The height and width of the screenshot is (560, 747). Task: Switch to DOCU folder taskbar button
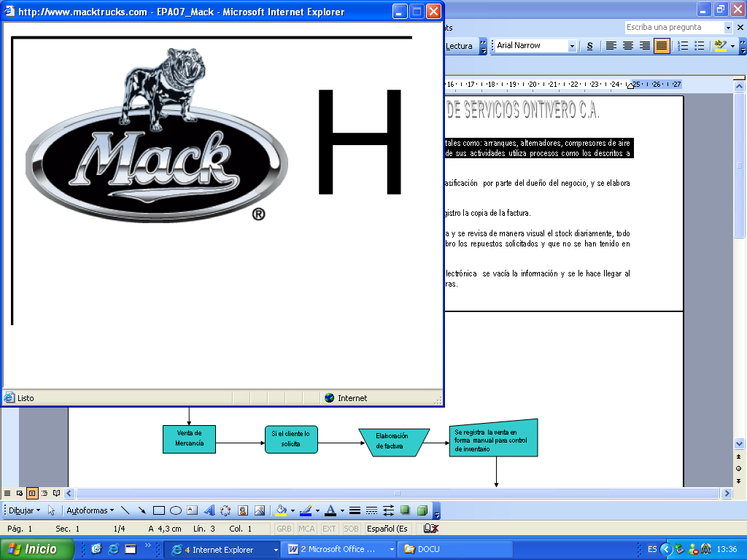coord(457,550)
